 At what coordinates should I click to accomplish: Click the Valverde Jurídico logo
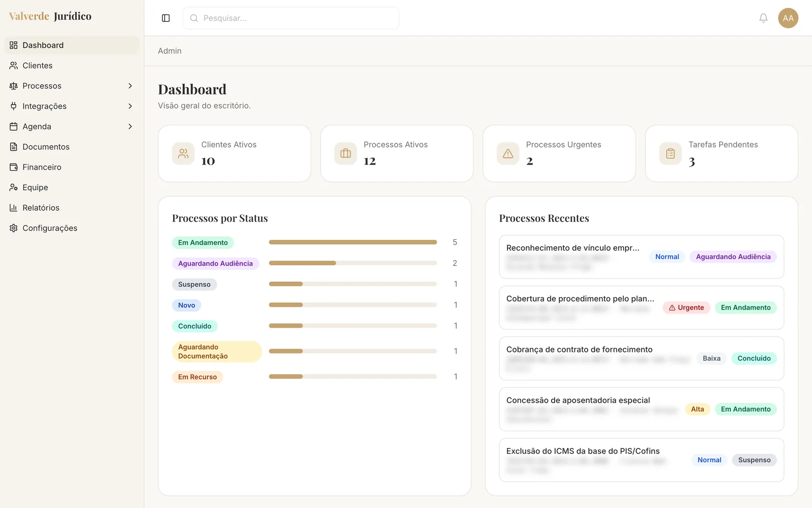tap(50, 16)
